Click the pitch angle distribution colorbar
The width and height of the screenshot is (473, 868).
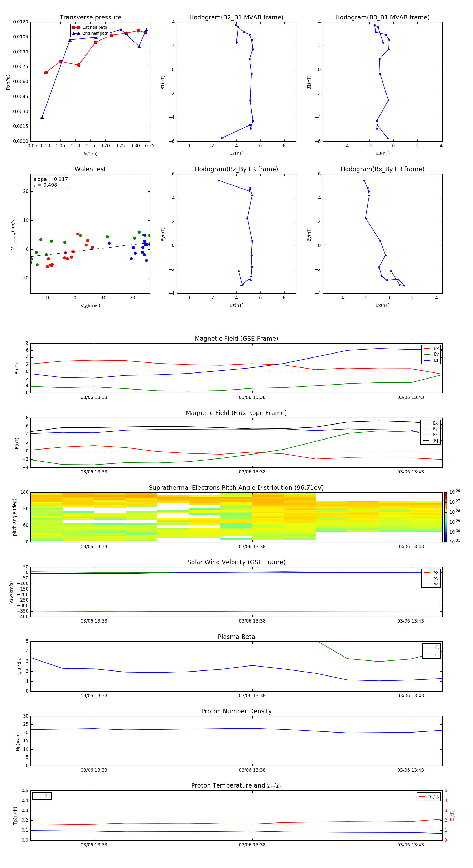pyautogui.click(x=445, y=517)
